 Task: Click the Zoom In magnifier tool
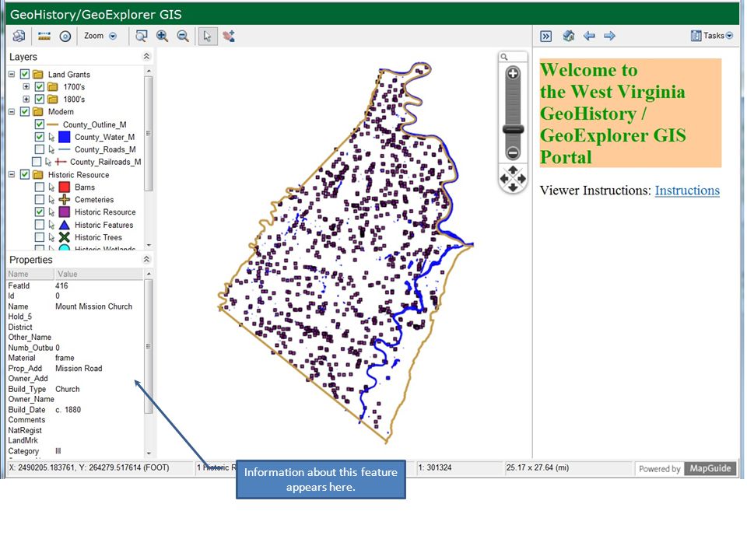tap(163, 36)
